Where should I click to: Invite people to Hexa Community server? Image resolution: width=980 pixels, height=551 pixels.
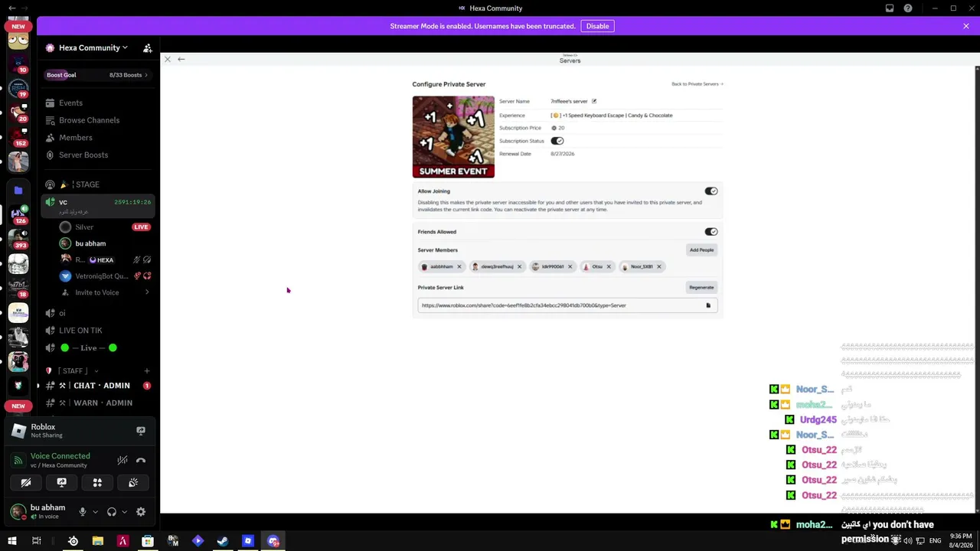[148, 47]
